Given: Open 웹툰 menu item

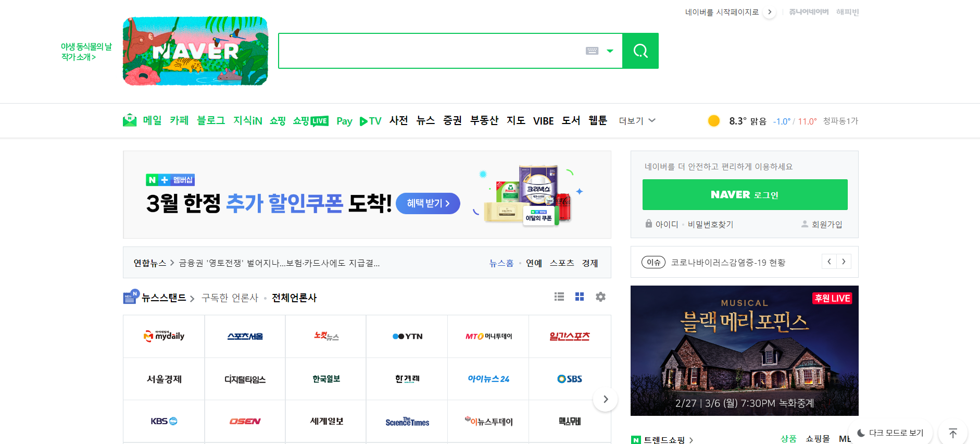Looking at the screenshot, I should click(x=598, y=120).
